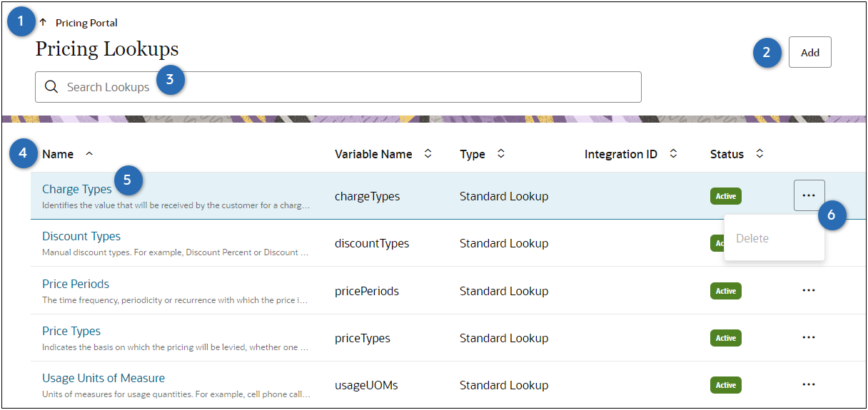Open the Price Periods lookup
Image resolution: width=868 pixels, height=410 pixels.
coord(76,284)
